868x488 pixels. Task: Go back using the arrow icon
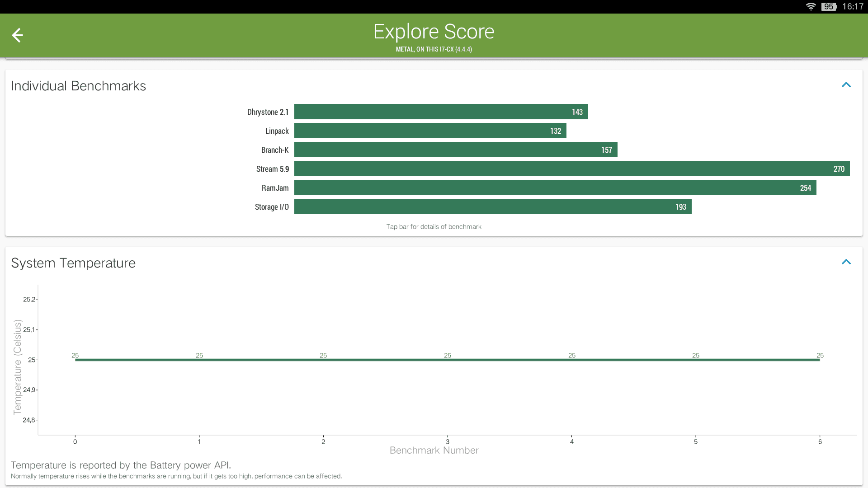click(17, 35)
